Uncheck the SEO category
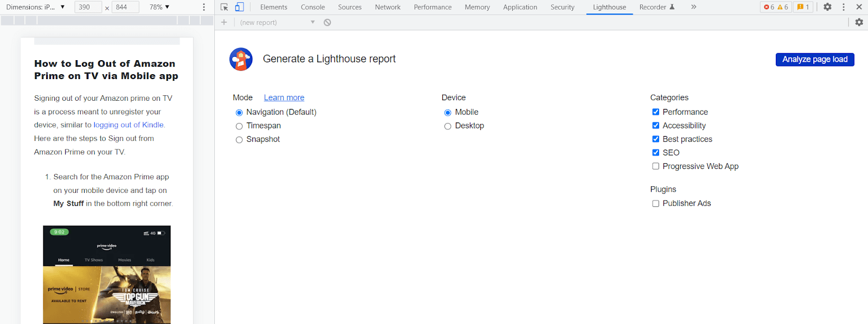The height and width of the screenshot is (324, 868). (656, 153)
